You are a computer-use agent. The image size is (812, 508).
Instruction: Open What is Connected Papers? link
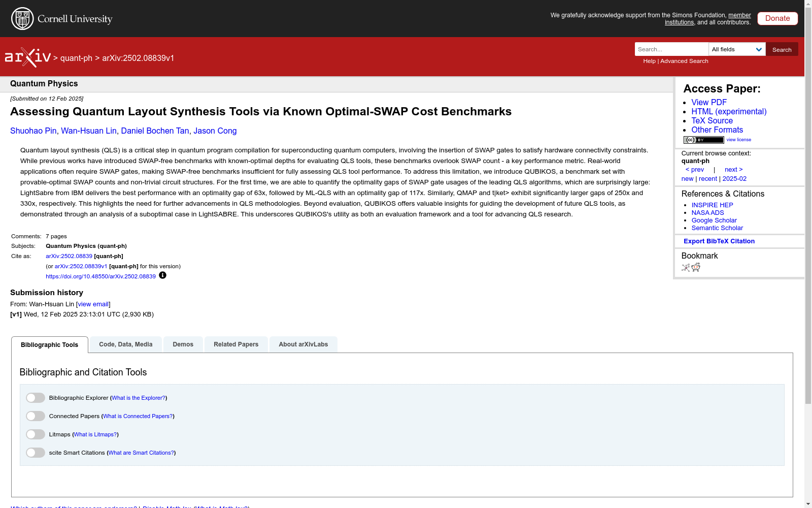[138, 416]
